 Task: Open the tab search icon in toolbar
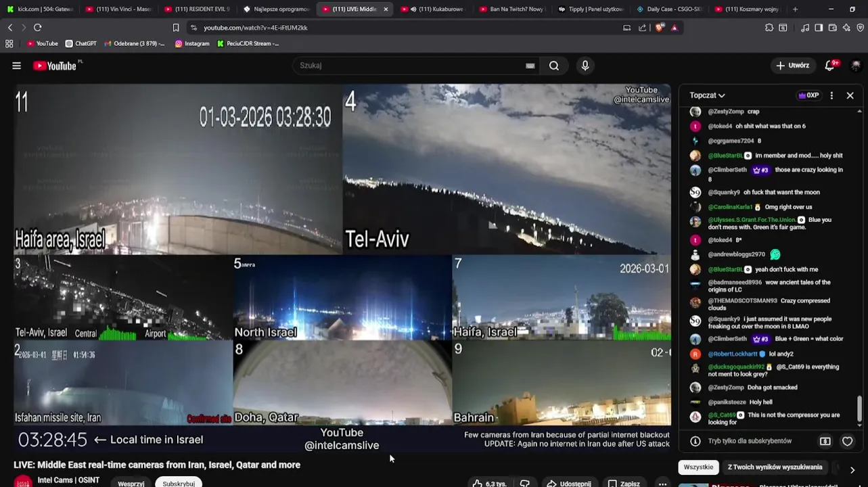(783, 28)
